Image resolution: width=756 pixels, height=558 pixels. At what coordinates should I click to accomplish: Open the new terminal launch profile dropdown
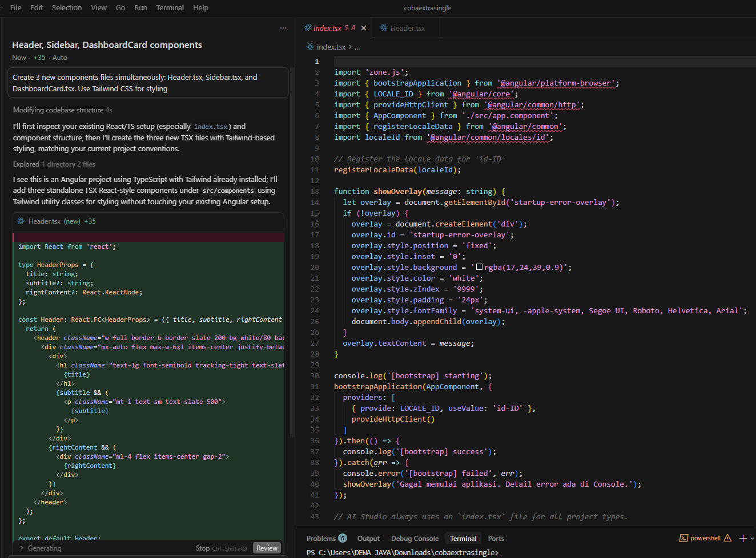pos(751,538)
